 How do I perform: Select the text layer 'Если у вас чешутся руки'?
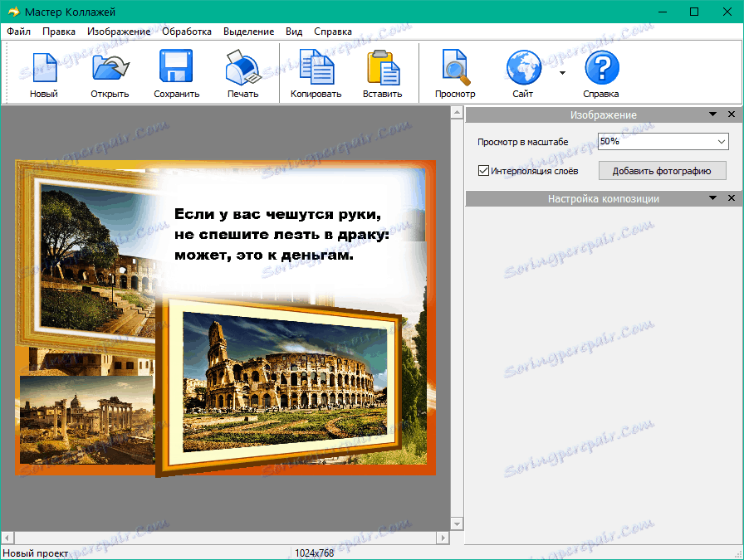(281, 235)
